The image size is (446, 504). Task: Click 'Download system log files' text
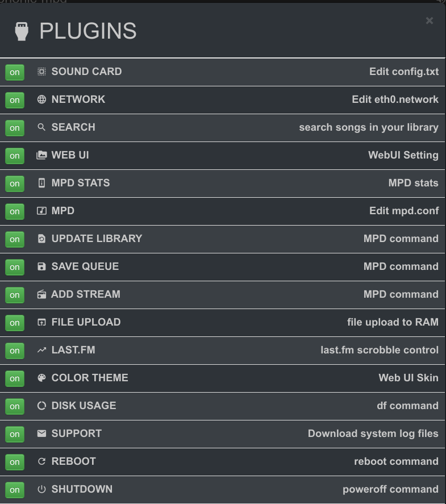[x=373, y=434]
